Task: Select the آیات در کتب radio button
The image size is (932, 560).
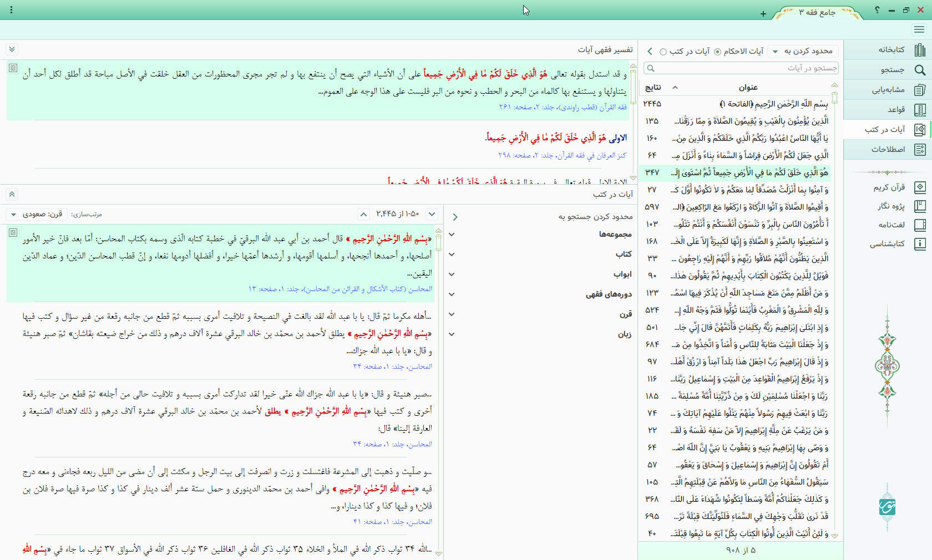Action: 663,52
